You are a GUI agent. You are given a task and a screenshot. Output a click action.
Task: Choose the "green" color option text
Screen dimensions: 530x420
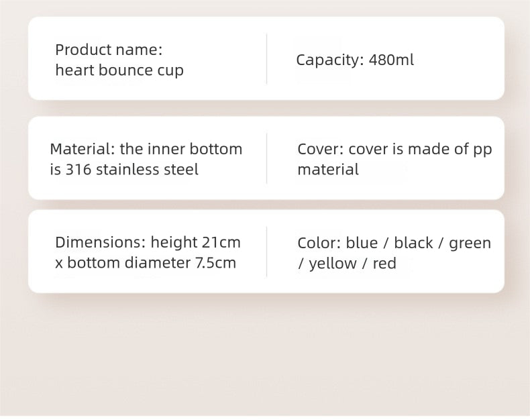(x=470, y=243)
